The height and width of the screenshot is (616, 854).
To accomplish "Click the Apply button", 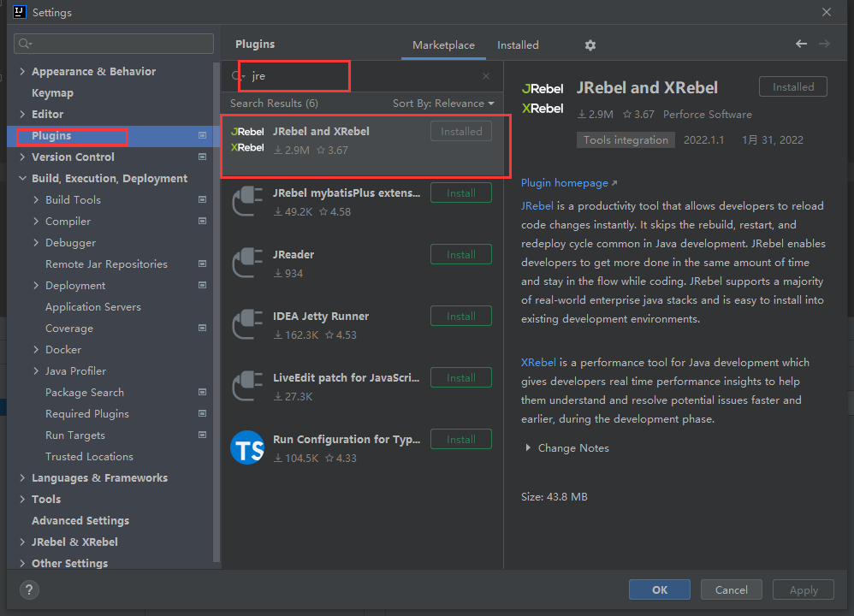I will [x=804, y=589].
